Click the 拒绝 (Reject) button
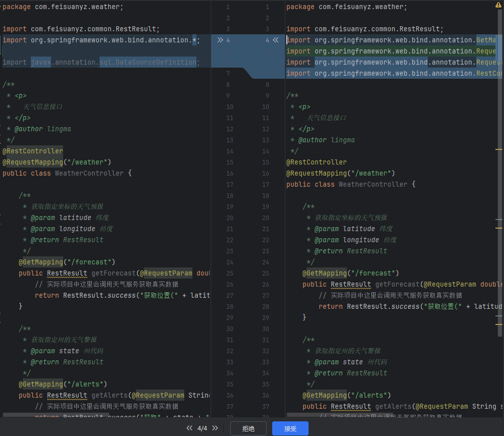Image resolution: width=504 pixels, height=436 pixels. click(x=248, y=428)
